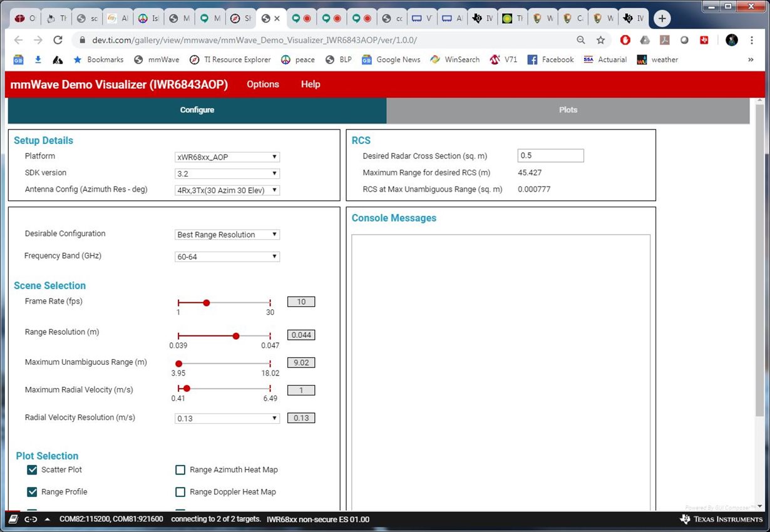Enable Range Azimuth Heat Map checkbox
The width and height of the screenshot is (770, 532).
(x=180, y=469)
